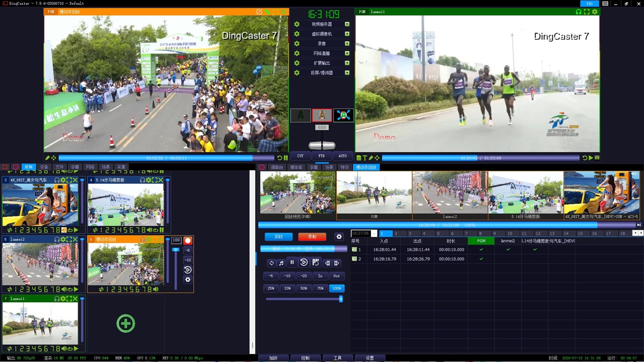This screenshot has width=644, height=362.
Task: Toggle lanmei2 checkmark for replay clip 1
Action: [x=508, y=249]
